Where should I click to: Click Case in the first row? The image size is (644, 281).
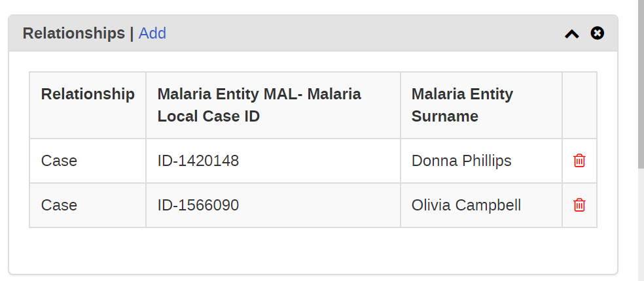point(59,161)
